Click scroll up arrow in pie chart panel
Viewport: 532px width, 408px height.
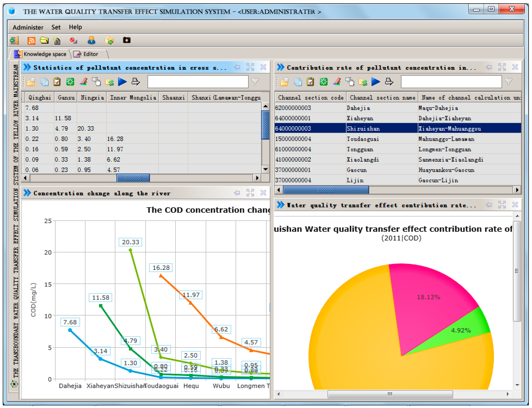tap(517, 216)
